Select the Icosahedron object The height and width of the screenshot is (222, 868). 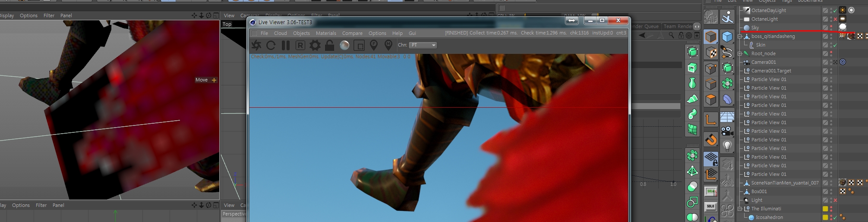coord(769,217)
